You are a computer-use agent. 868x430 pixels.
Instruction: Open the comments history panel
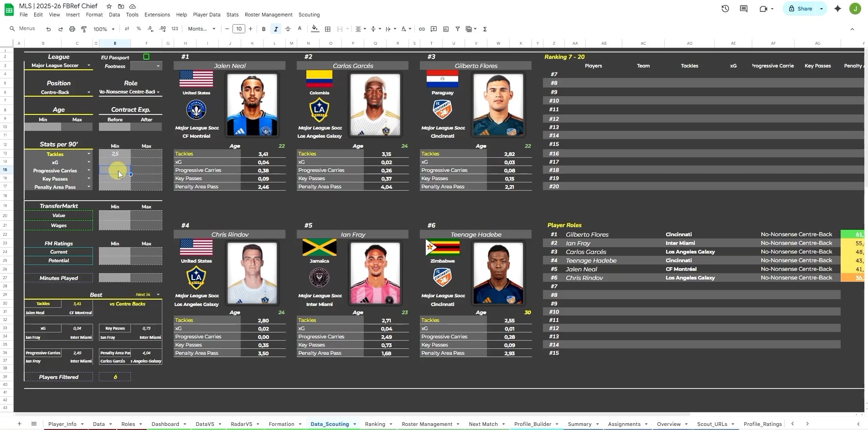(744, 9)
